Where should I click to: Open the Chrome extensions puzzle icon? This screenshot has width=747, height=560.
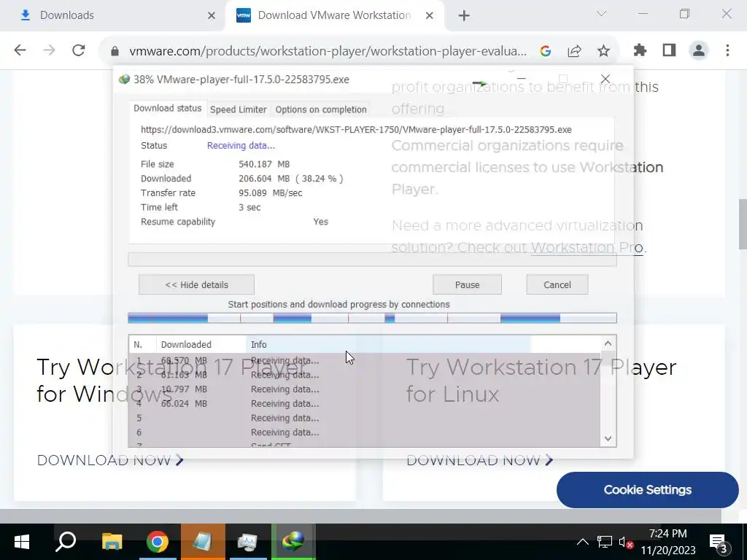point(640,50)
